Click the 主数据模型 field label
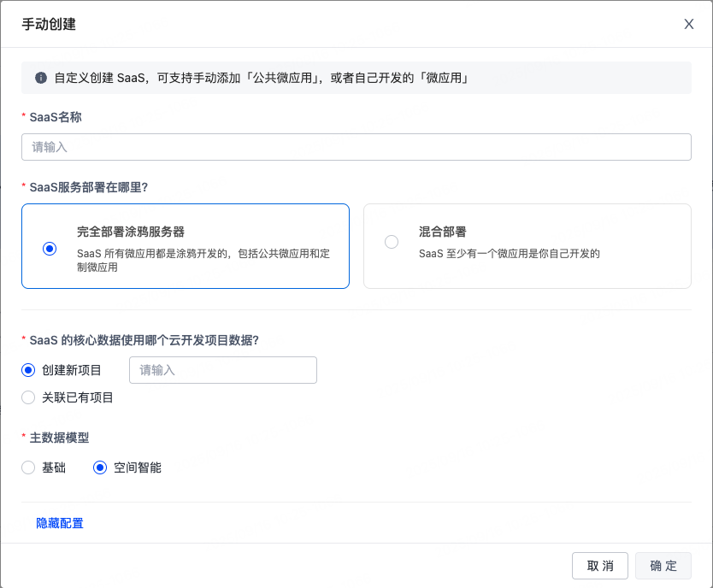Image resolution: width=713 pixels, height=588 pixels. 59,438
